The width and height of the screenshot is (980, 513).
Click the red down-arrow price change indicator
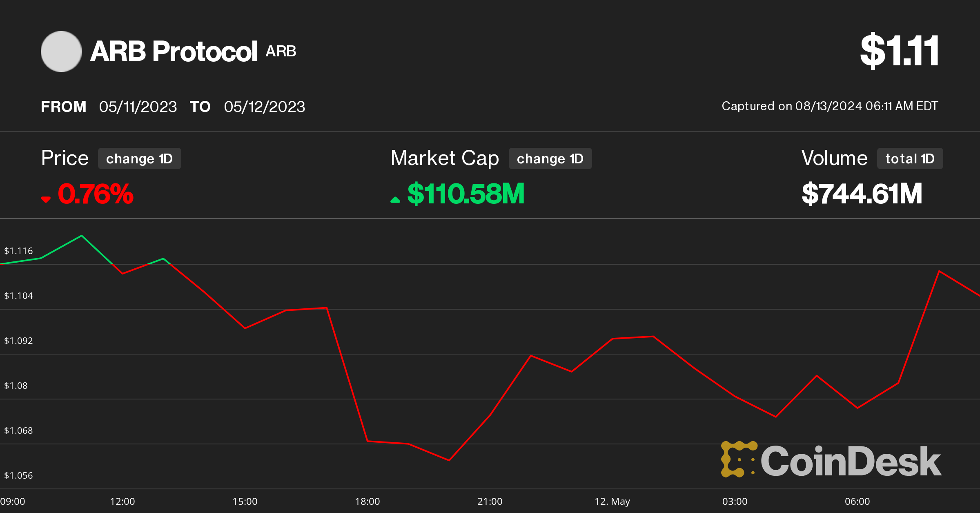point(46,199)
